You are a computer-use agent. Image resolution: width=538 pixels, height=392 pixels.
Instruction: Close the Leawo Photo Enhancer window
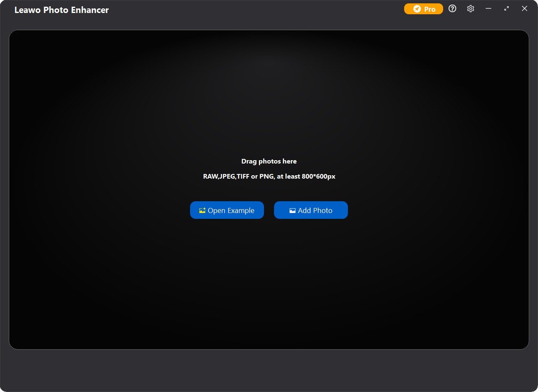pos(525,9)
